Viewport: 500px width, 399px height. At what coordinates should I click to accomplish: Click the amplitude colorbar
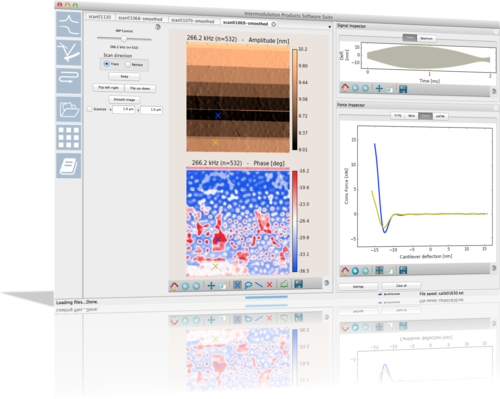click(x=295, y=99)
